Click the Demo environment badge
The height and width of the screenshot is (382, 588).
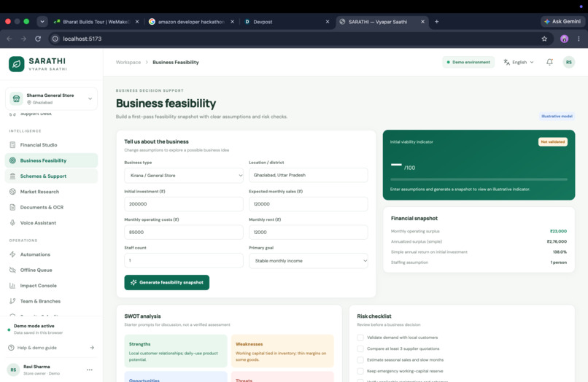coord(468,62)
